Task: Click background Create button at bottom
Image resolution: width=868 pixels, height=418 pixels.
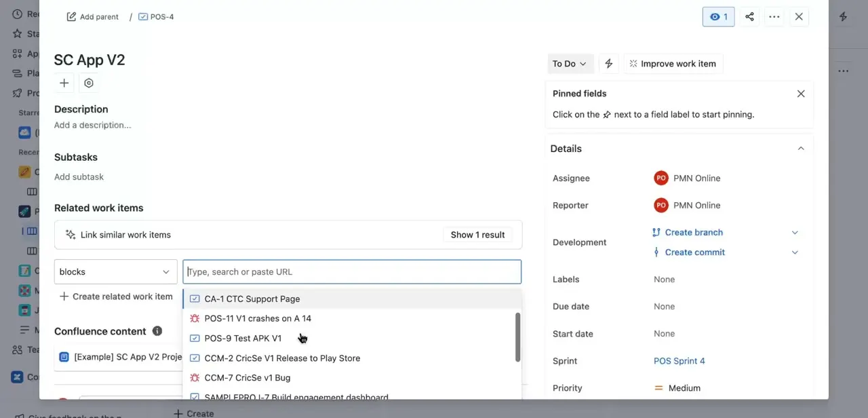Action: pos(194,413)
